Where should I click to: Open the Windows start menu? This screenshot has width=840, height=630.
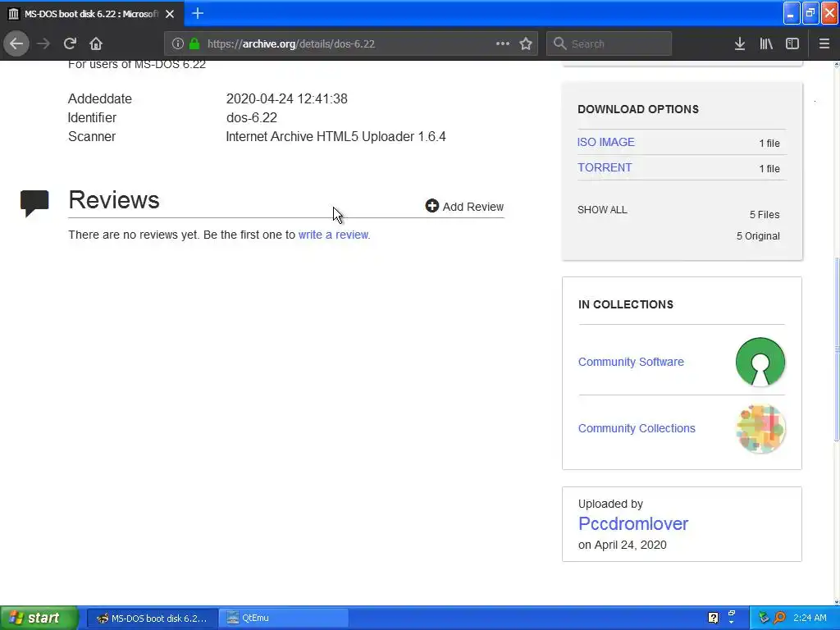click(39, 618)
